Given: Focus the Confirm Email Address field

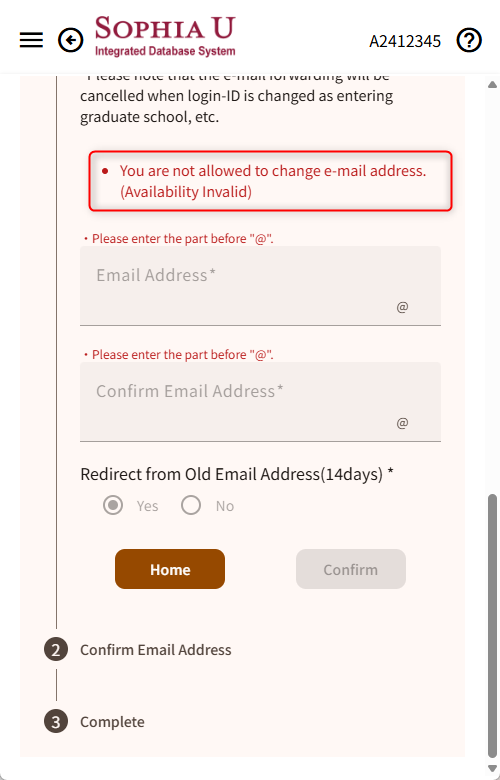Looking at the screenshot, I should (260, 402).
